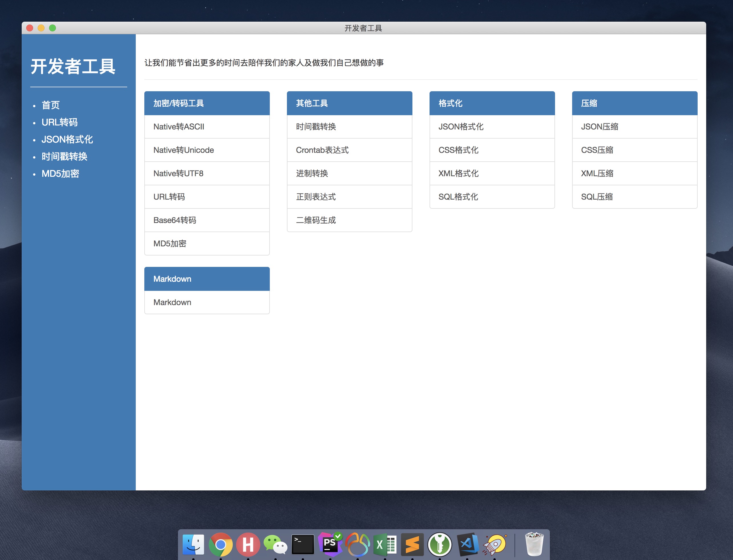Open Terminal in the dock
The image size is (733, 560).
point(303,545)
